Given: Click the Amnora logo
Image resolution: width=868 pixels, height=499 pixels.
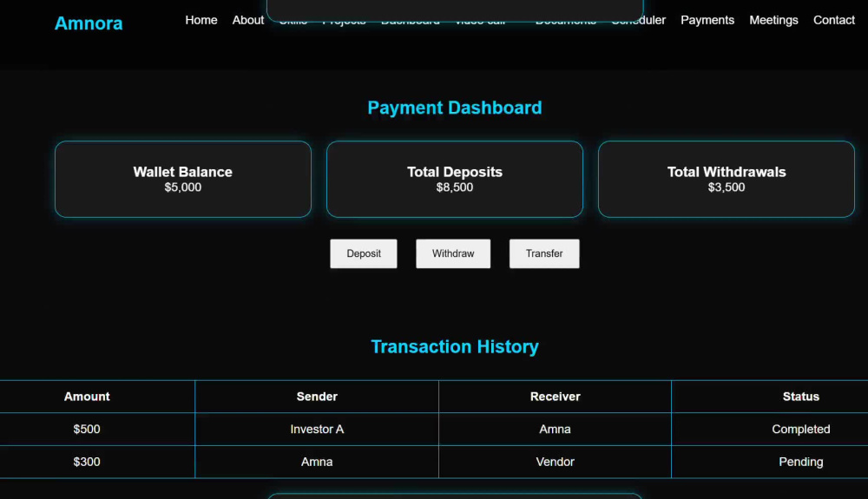Looking at the screenshot, I should tap(89, 23).
